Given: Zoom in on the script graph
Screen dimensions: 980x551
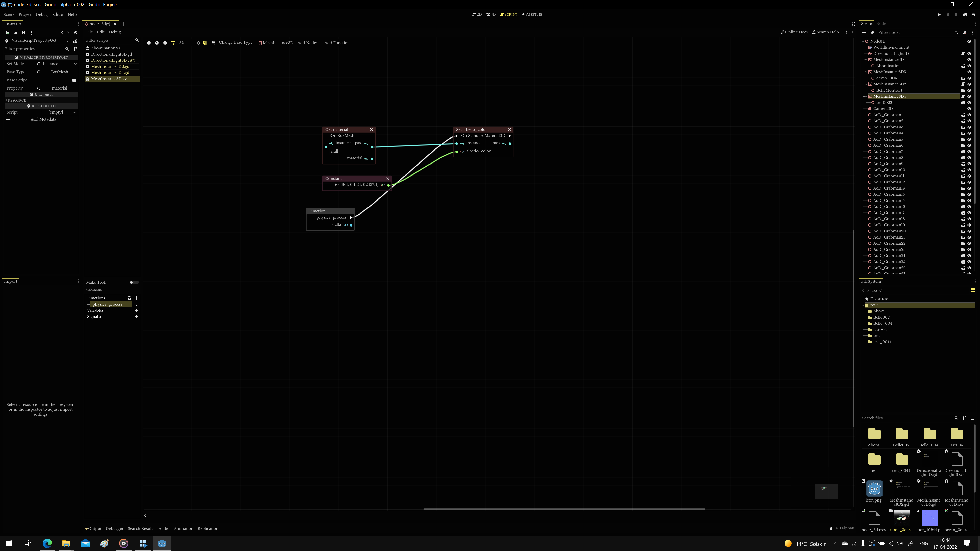Looking at the screenshot, I should click(165, 43).
